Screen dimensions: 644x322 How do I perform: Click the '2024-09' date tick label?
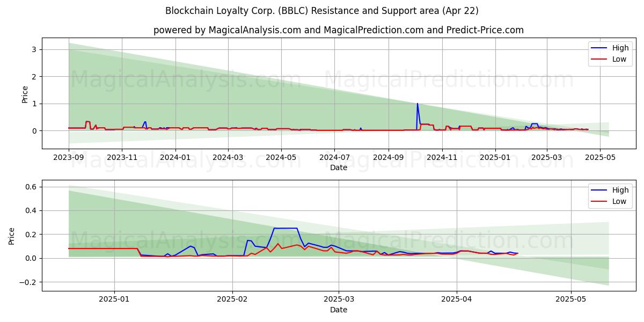[x=389, y=158]
